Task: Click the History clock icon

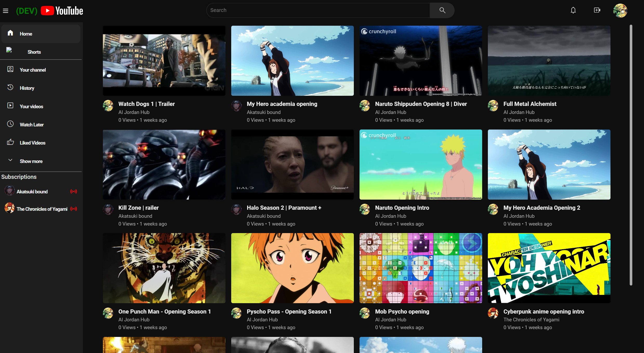Action: 10,87
